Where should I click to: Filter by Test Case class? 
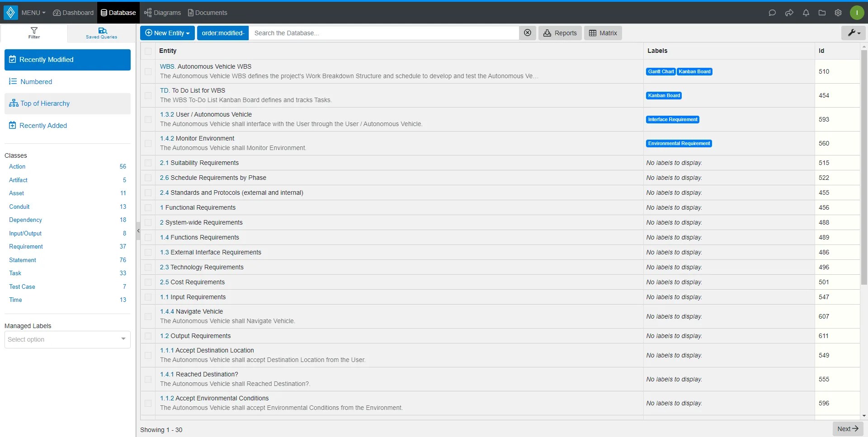tap(22, 287)
